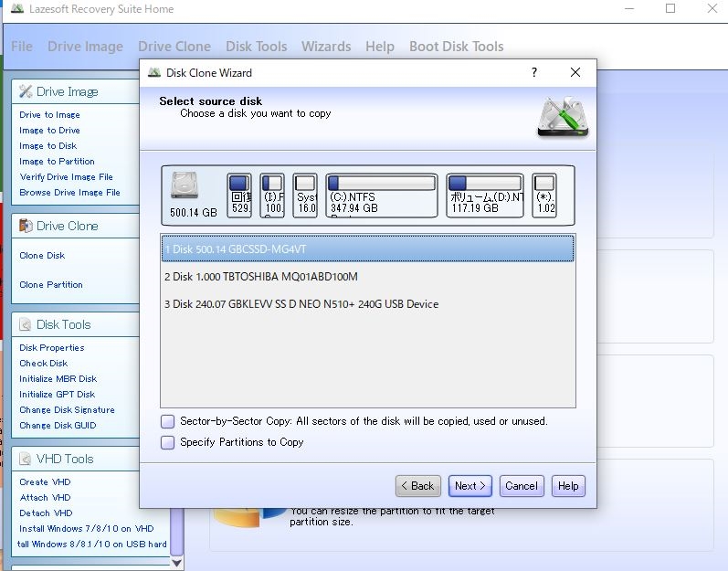The width and height of the screenshot is (728, 571).
Task: Open the Clone Disk link
Action: pos(42,255)
